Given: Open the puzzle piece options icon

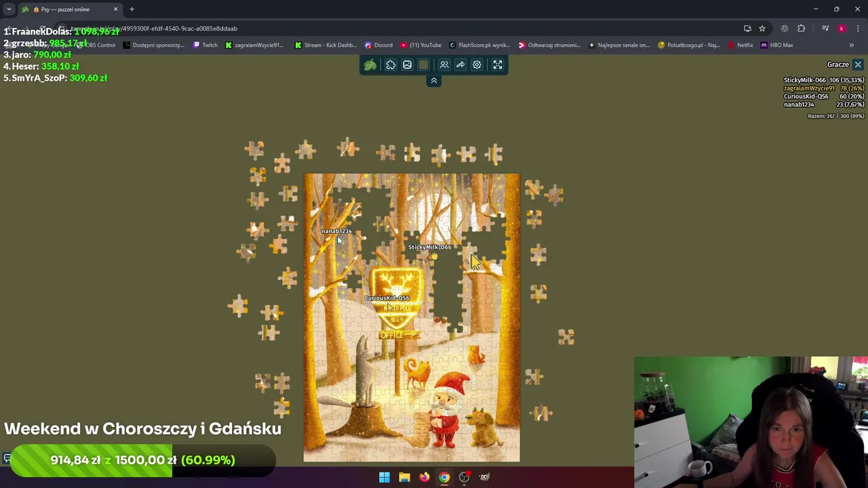Looking at the screenshot, I should coord(391,65).
